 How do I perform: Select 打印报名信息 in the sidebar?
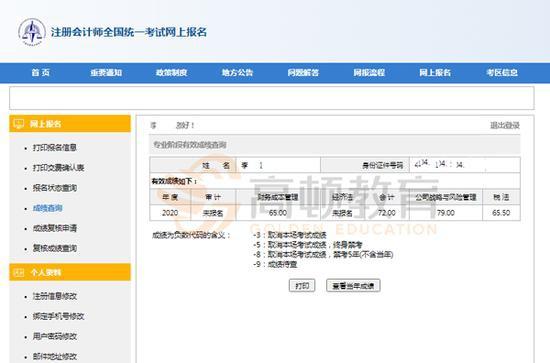point(55,148)
